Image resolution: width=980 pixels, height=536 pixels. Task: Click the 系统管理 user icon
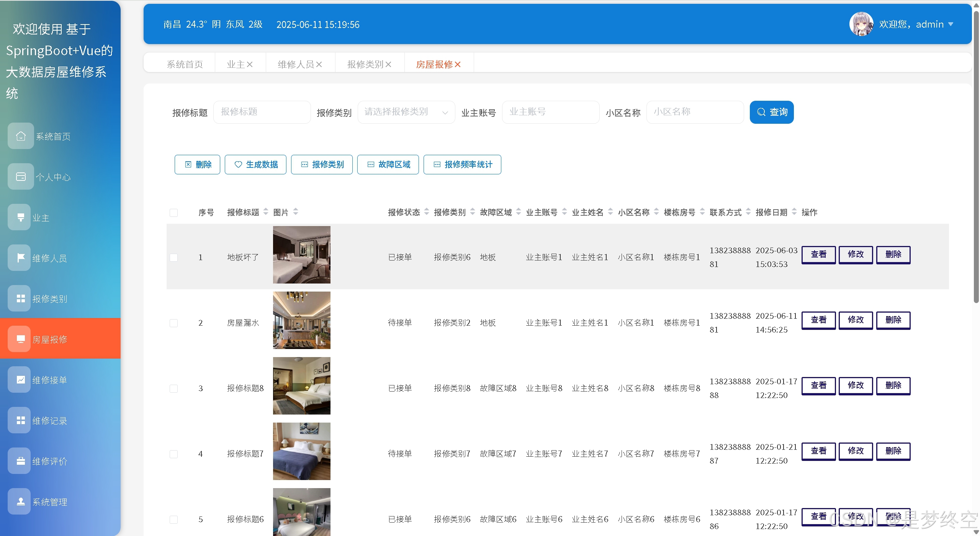pos(21,502)
